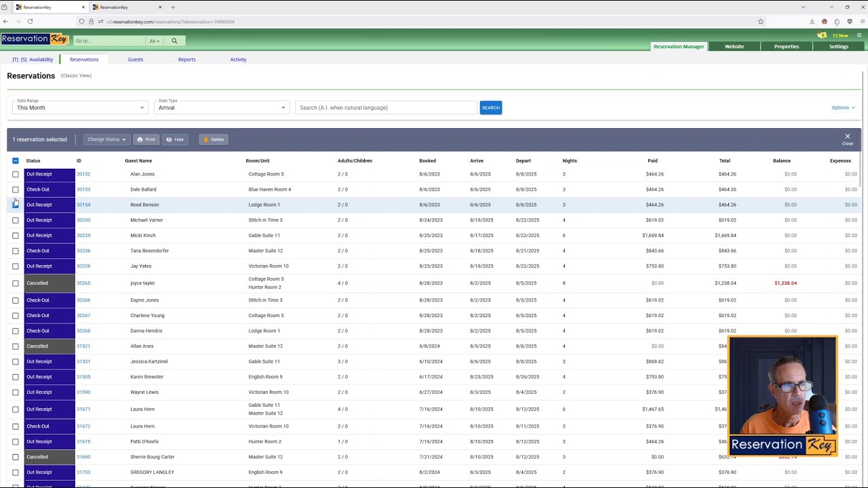Open the Change Status dropdown
The image size is (868, 488).
(106, 140)
